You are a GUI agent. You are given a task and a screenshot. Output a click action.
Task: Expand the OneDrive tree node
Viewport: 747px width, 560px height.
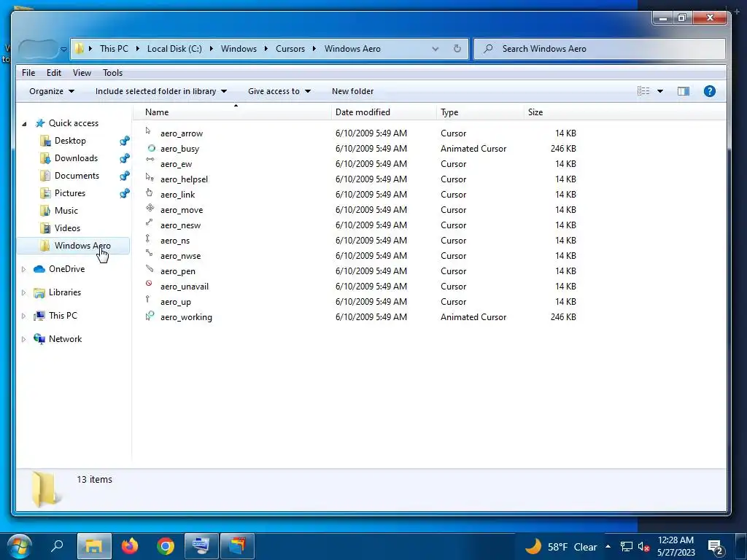23,269
